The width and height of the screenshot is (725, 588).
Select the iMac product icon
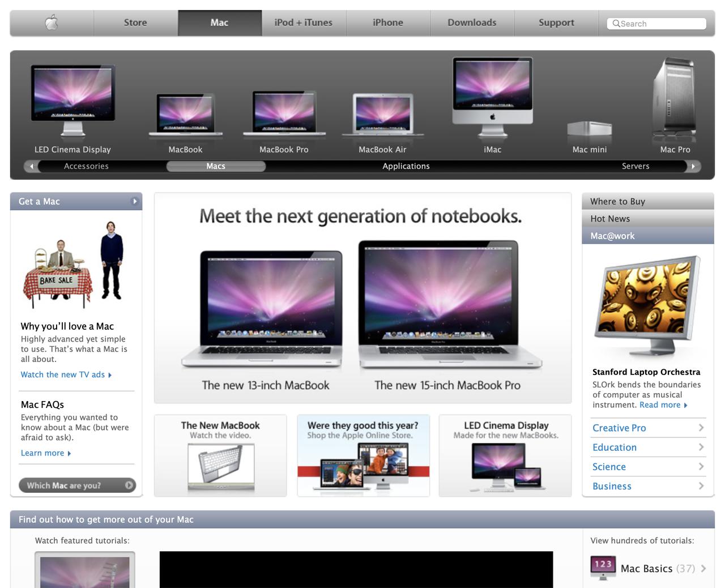pos(492,97)
